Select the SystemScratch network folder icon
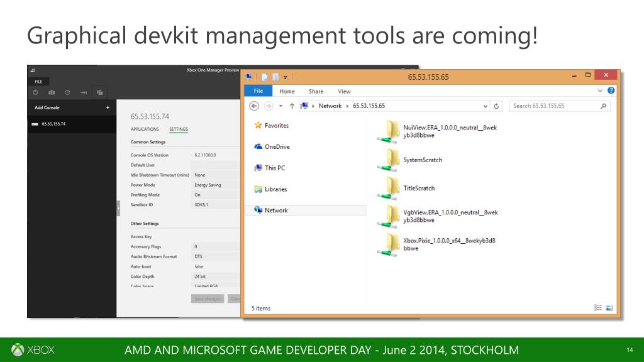This screenshot has width=644, height=362. (387, 160)
